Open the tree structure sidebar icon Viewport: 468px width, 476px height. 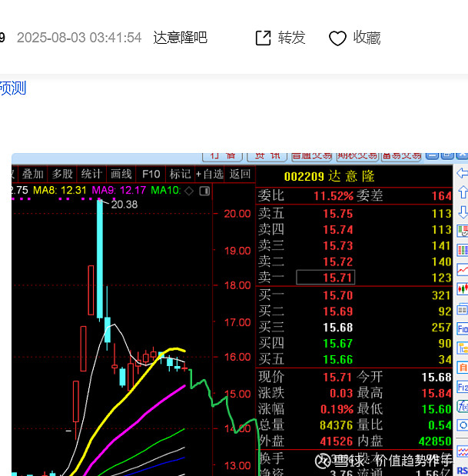pos(463,348)
